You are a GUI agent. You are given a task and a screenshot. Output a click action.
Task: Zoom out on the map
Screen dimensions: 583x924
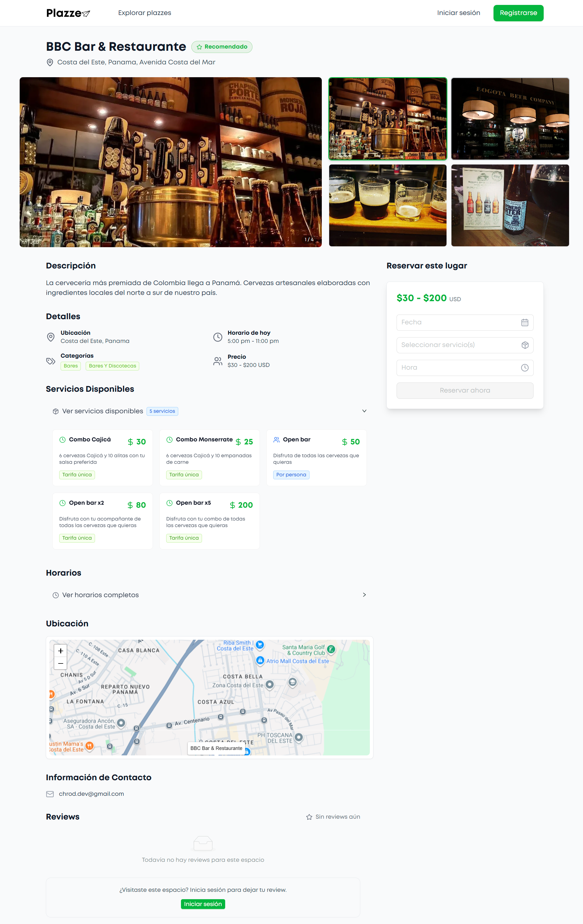coord(61,663)
